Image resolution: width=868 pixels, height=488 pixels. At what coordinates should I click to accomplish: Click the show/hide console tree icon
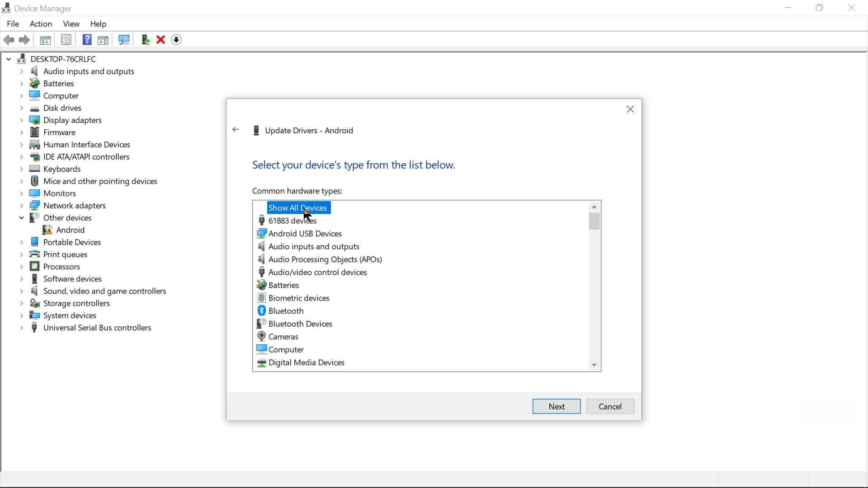click(x=45, y=40)
